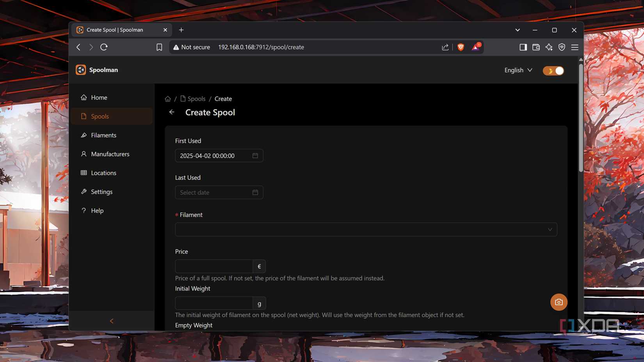Open the Brave hamburger menu
The height and width of the screenshot is (362, 644).
click(575, 47)
